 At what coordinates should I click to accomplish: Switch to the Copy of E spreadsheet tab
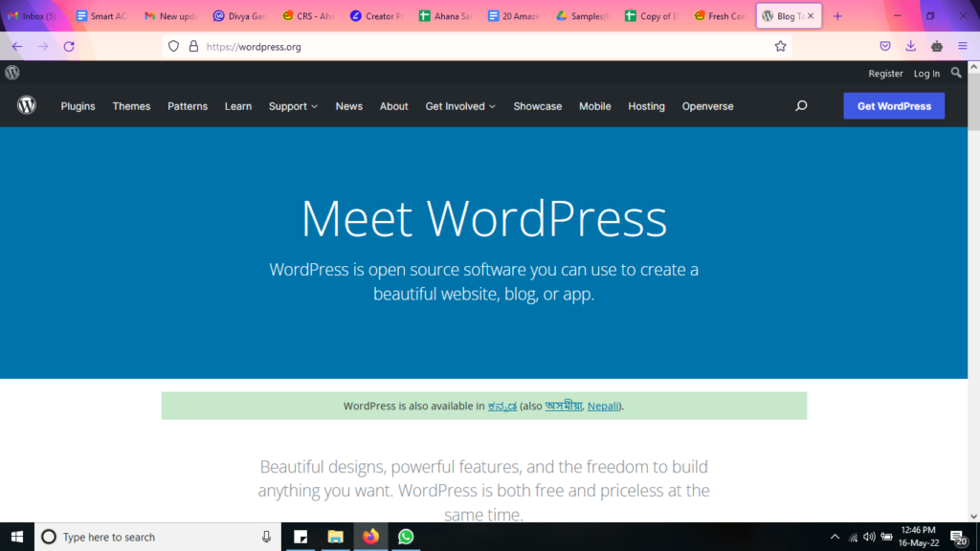pyautogui.click(x=651, y=16)
